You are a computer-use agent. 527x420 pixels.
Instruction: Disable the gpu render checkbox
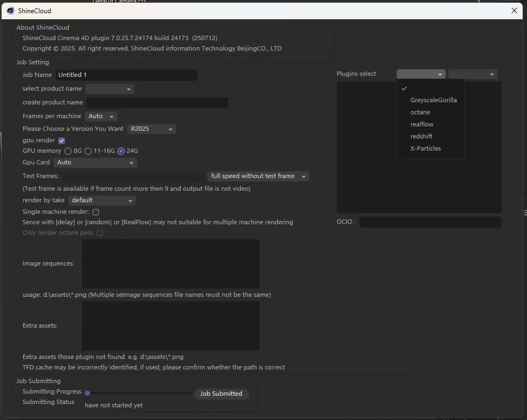[x=61, y=140]
